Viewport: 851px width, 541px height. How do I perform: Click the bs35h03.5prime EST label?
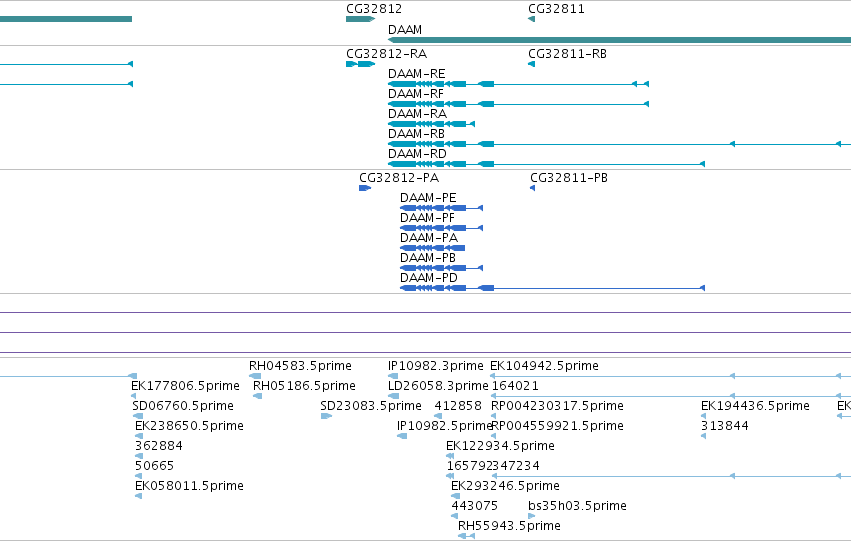(577, 507)
